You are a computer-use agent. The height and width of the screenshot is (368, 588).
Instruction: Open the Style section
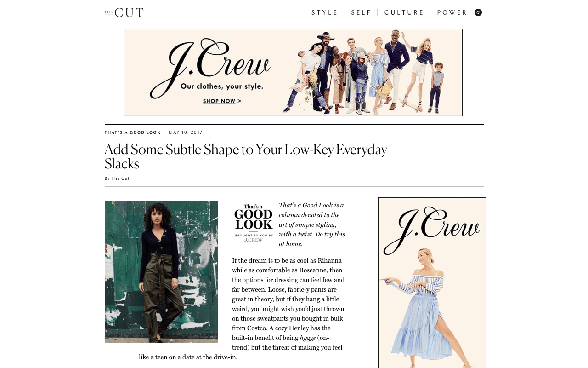pyautogui.click(x=325, y=13)
